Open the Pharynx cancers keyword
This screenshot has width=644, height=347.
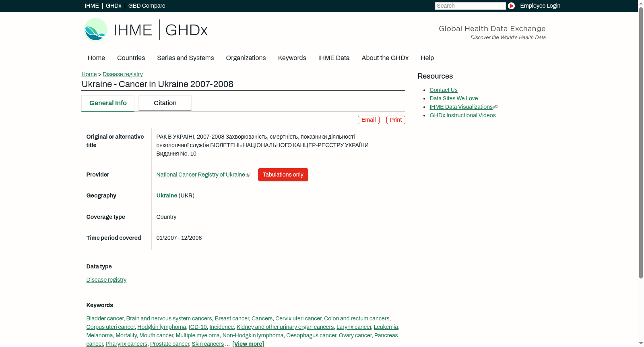pos(126,344)
